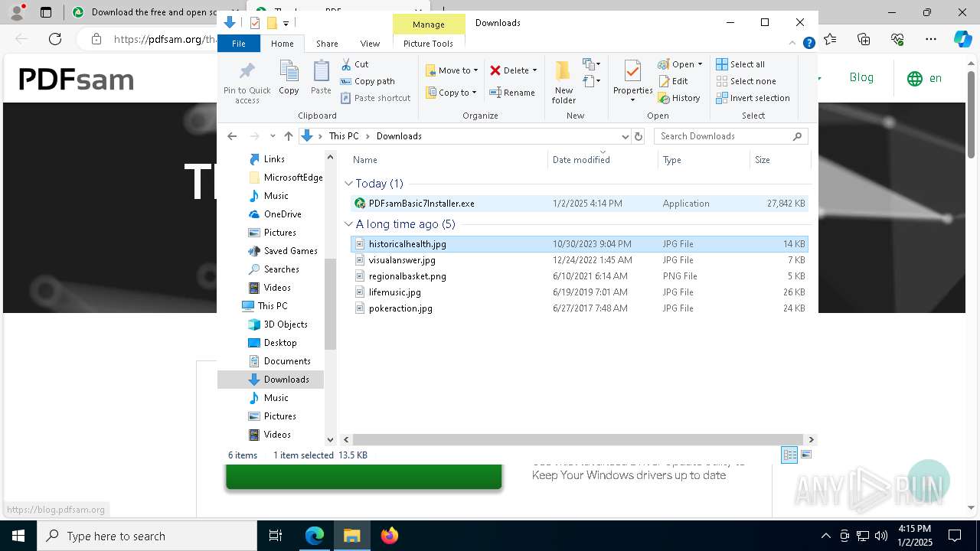The image size is (980, 551).
Task: Click the Edit command in Open group
Action: click(673, 81)
